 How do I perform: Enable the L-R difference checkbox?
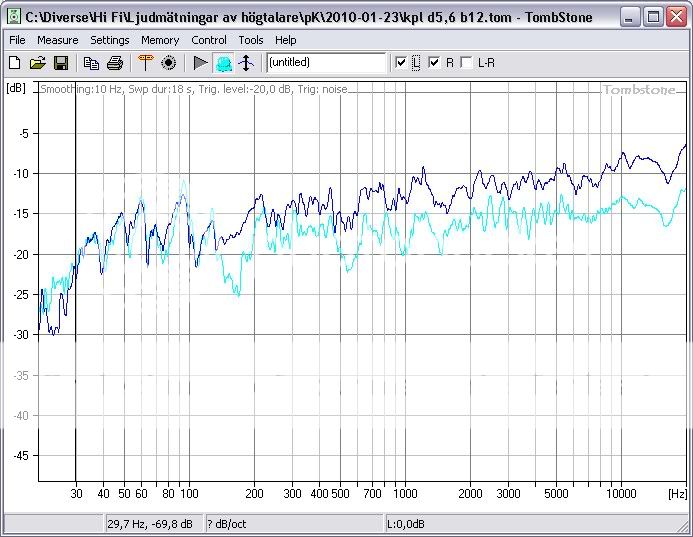click(466, 63)
